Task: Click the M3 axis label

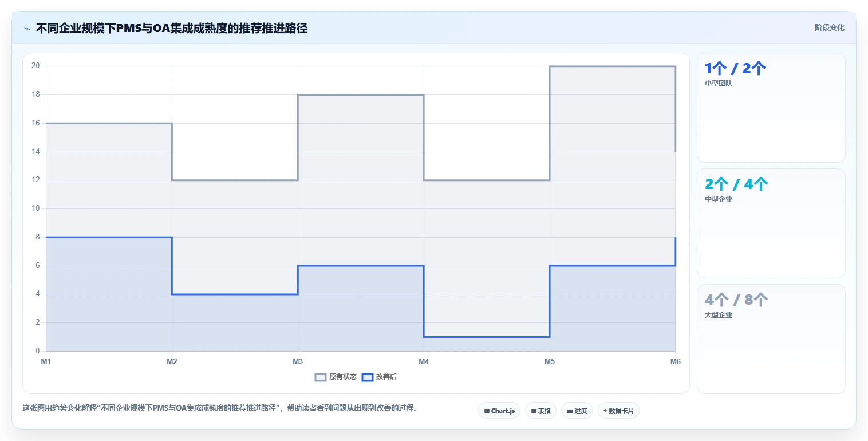Action: click(298, 361)
